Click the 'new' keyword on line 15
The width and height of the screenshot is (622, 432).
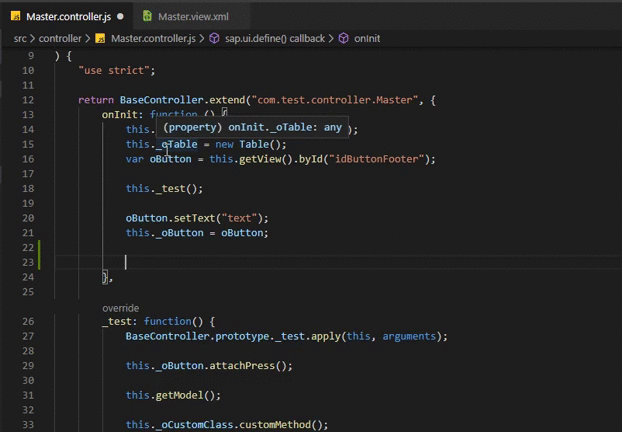point(224,144)
